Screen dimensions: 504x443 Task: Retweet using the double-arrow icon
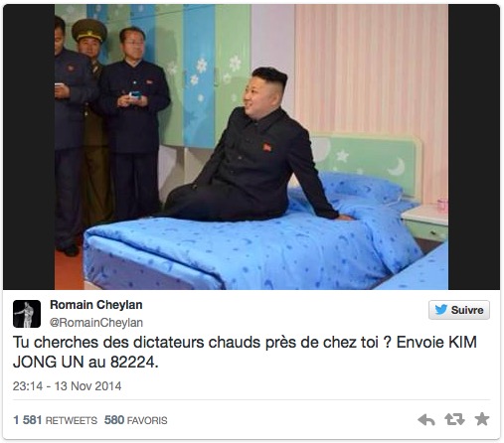454,419
